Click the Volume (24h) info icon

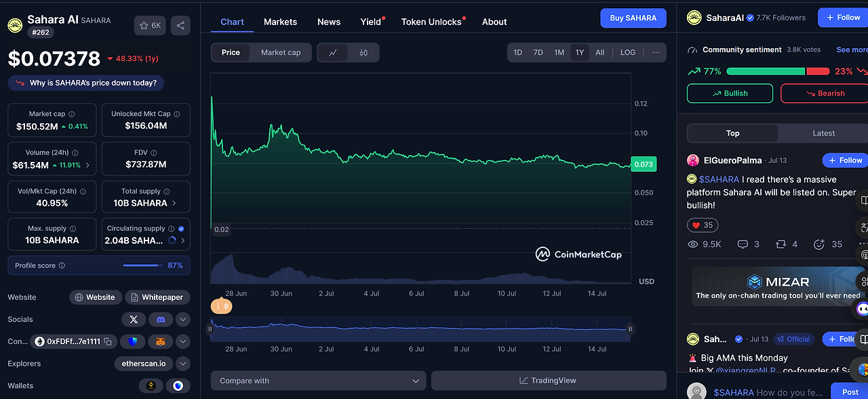[x=75, y=153]
